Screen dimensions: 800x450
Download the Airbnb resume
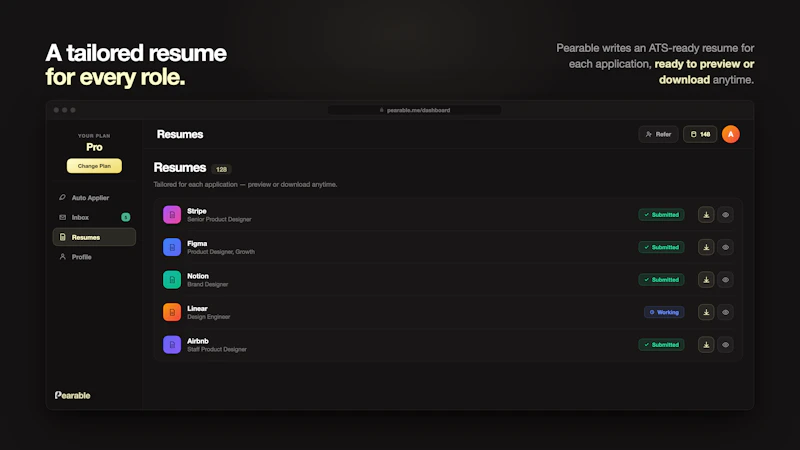tap(706, 345)
